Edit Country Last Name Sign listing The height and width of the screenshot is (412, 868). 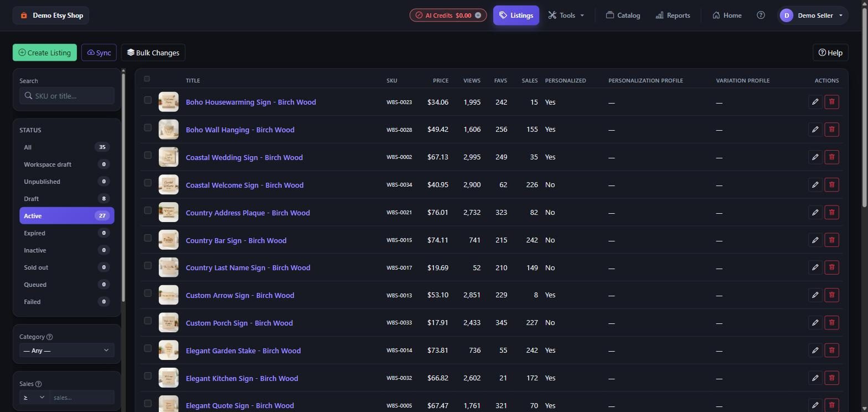point(815,267)
